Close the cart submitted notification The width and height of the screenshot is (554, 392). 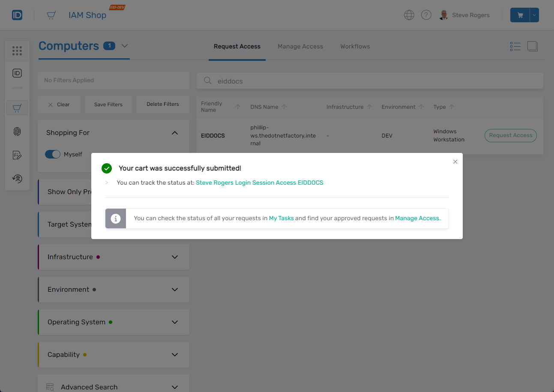pyautogui.click(x=455, y=162)
